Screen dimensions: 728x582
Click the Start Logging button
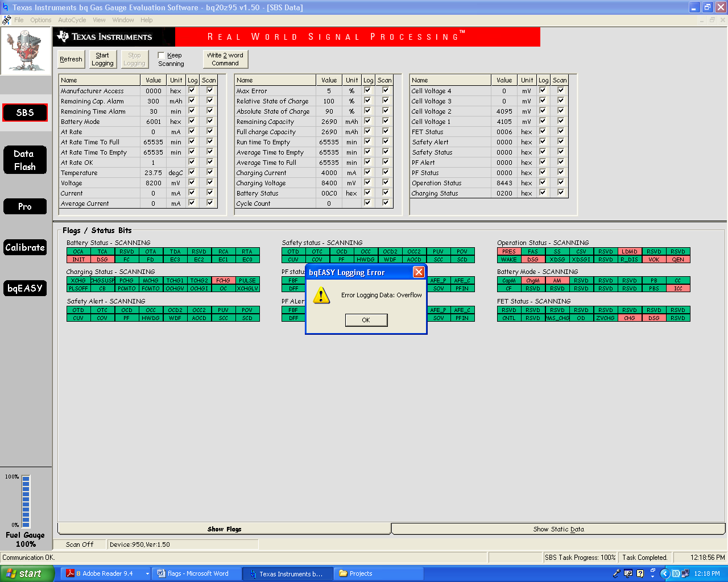(x=102, y=59)
